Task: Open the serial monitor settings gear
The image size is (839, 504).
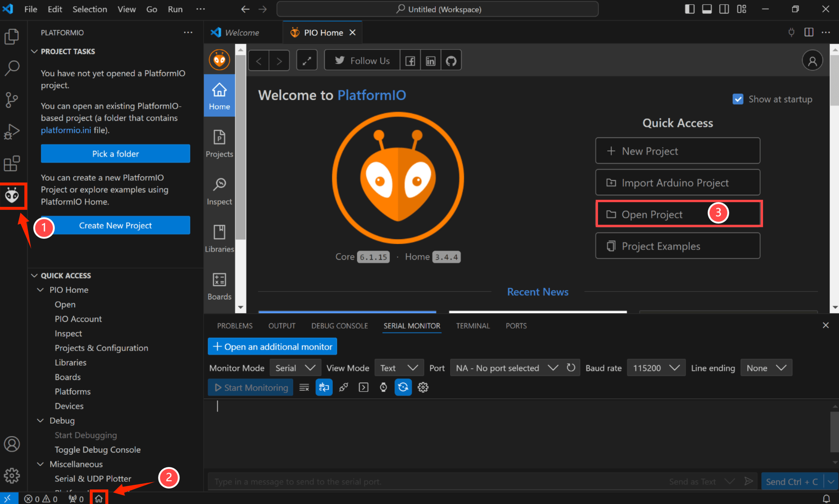Action: click(423, 387)
